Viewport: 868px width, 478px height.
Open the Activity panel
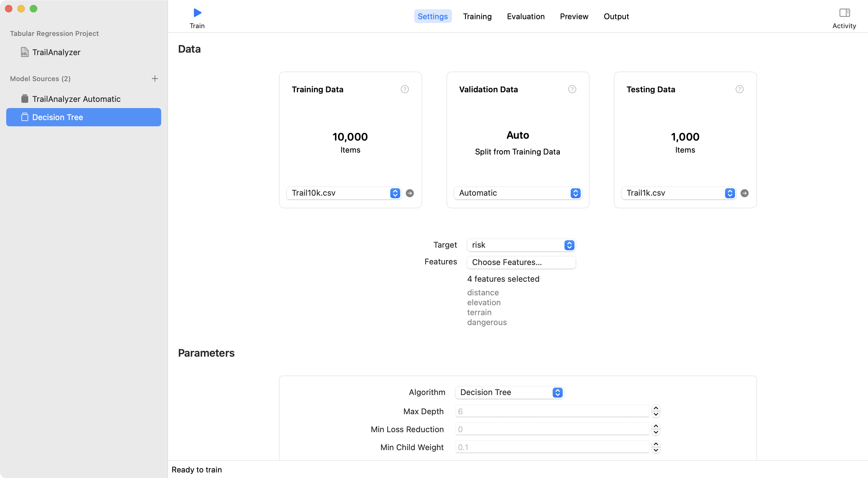[x=845, y=13]
